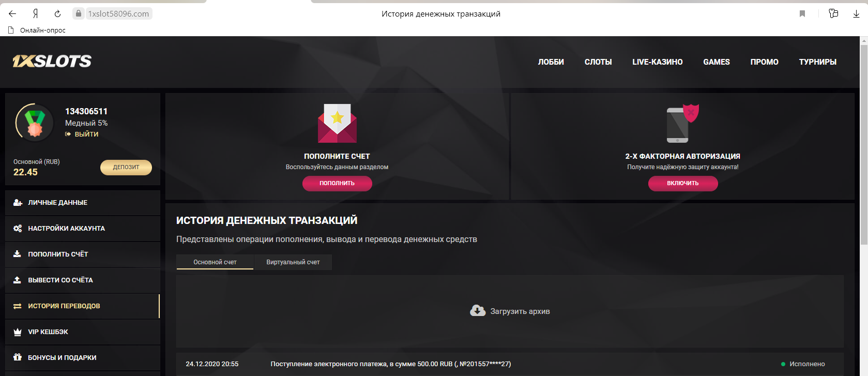The width and height of the screenshot is (868, 376).
Task: Click the Медный 5% level text
Action: 86,123
